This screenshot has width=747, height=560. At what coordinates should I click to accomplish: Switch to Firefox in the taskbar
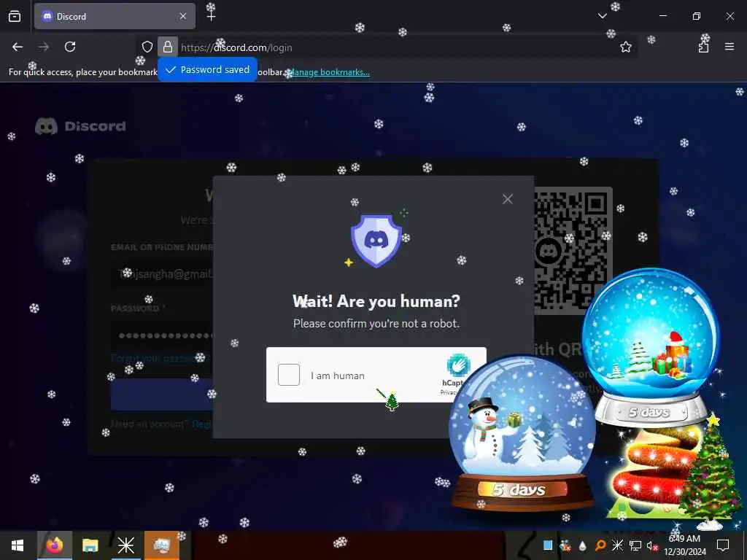point(54,545)
